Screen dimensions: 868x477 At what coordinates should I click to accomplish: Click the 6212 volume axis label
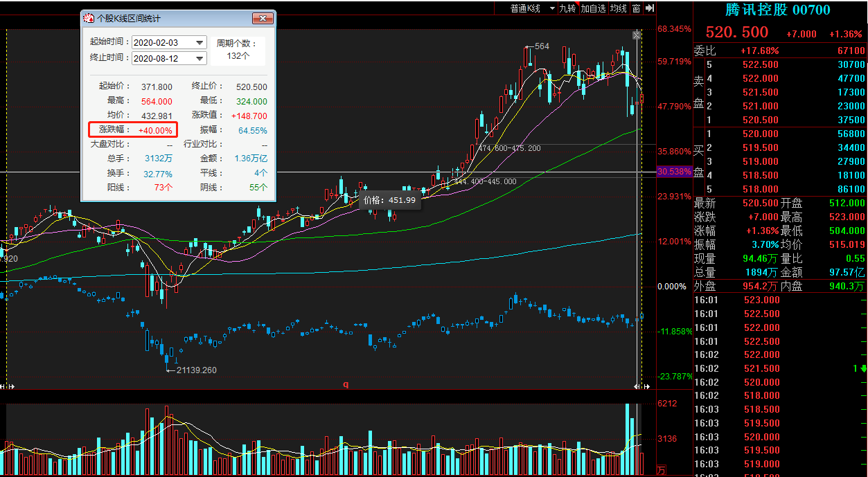click(667, 403)
